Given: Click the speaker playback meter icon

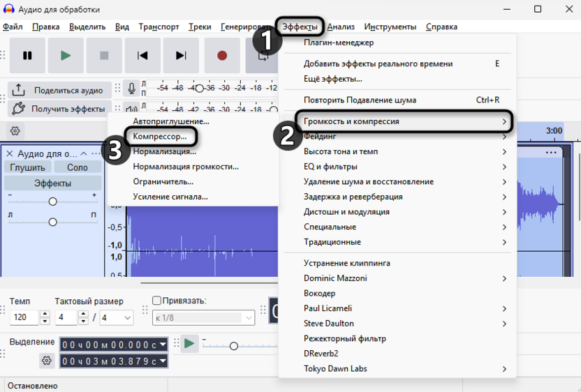Looking at the screenshot, I should [131, 110].
